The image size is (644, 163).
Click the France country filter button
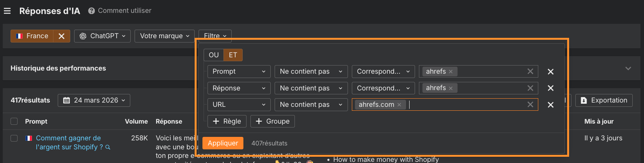pos(32,36)
